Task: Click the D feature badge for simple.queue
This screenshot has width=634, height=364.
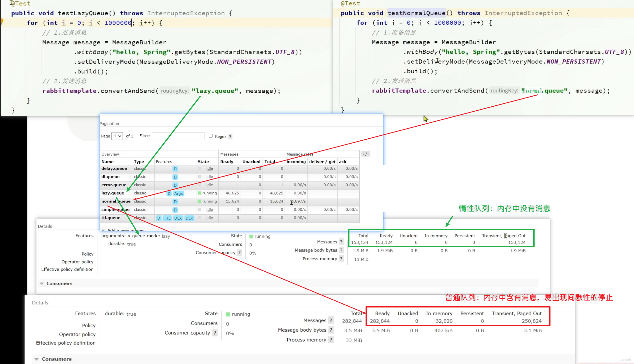Action: coord(175,210)
